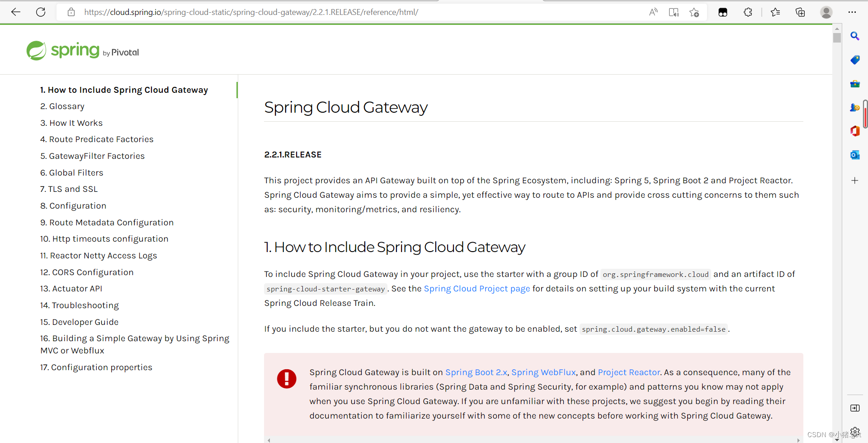
Task: Click the '2.2.1.RELEASE' version text
Action: point(293,155)
